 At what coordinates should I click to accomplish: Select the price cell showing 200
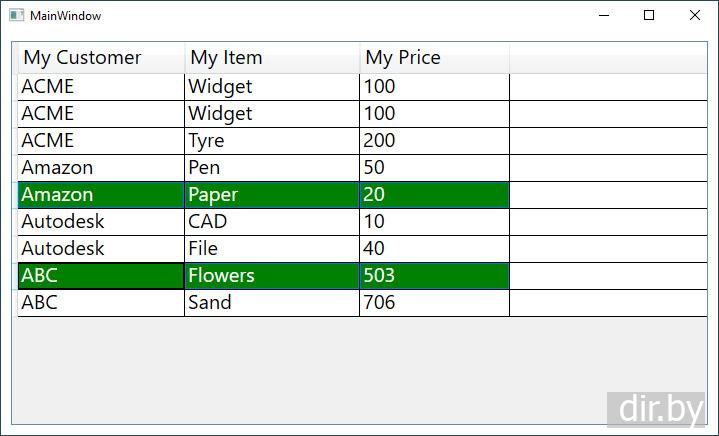(434, 141)
